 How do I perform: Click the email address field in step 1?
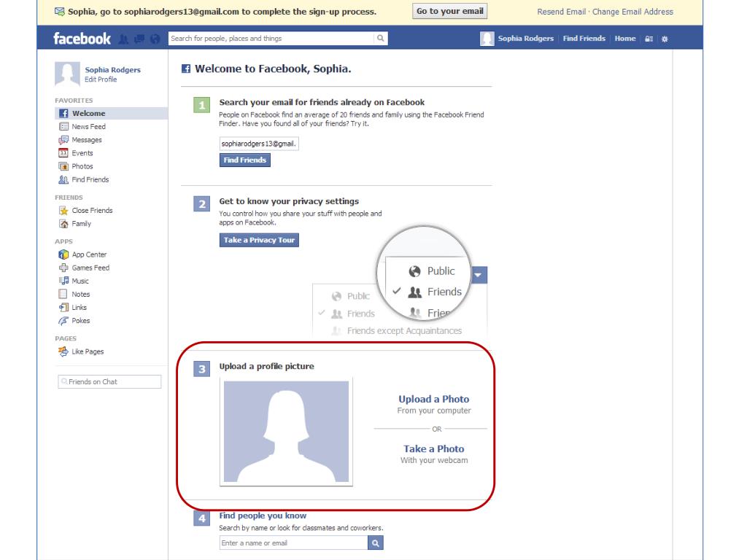(259, 144)
